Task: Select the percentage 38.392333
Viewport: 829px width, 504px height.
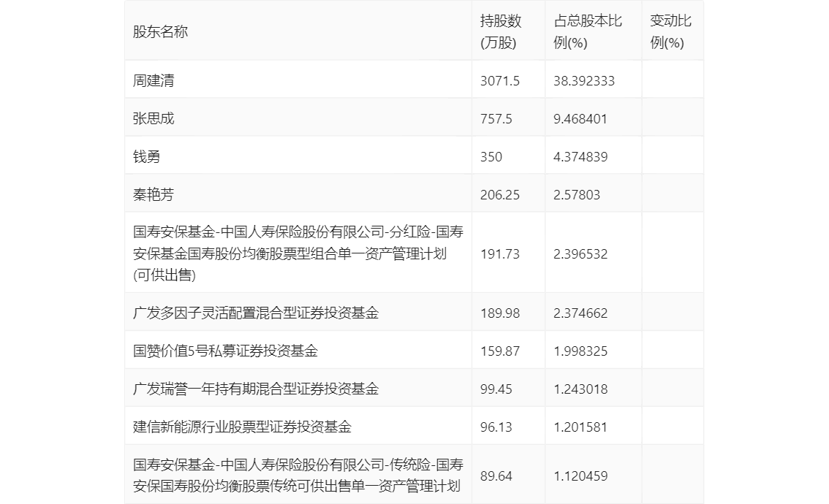Action: coord(583,81)
